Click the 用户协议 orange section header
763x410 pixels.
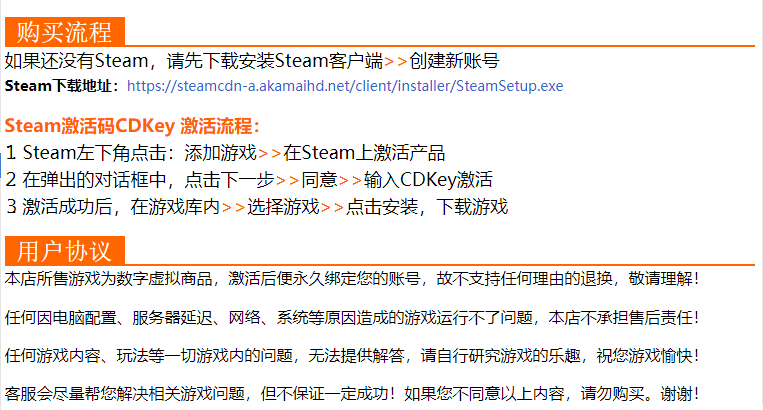pyautogui.click(x=65, y=251)
